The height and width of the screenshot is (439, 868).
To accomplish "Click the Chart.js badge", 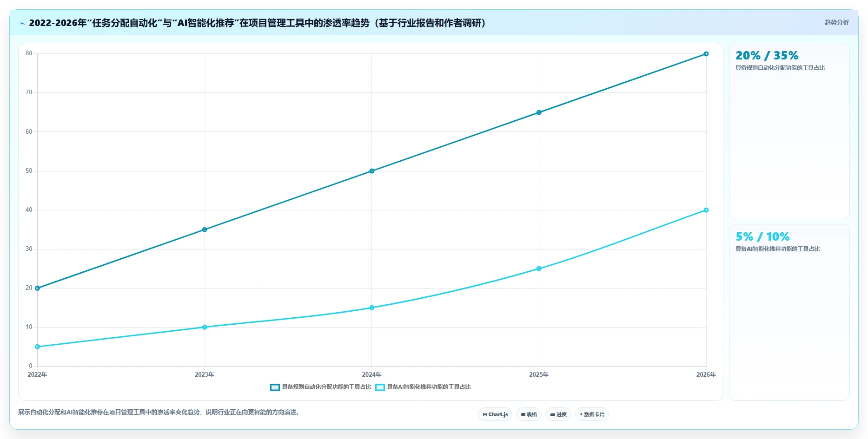I will point(495,414).
